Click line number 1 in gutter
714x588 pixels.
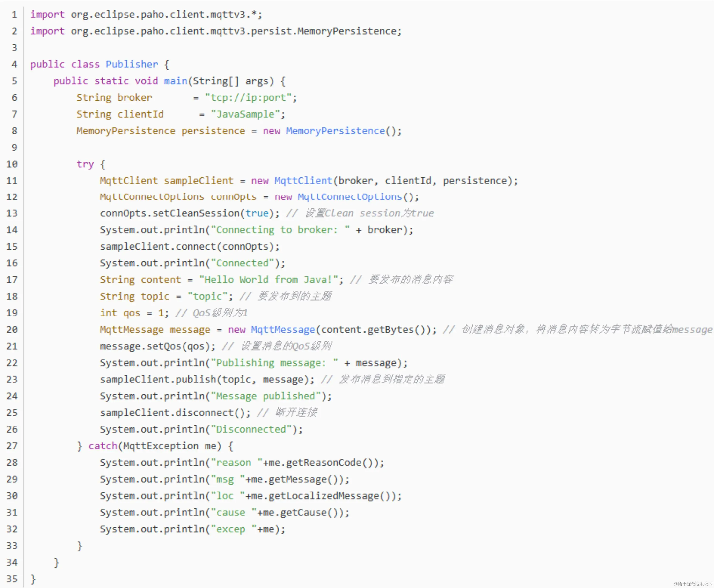point(14,15)
